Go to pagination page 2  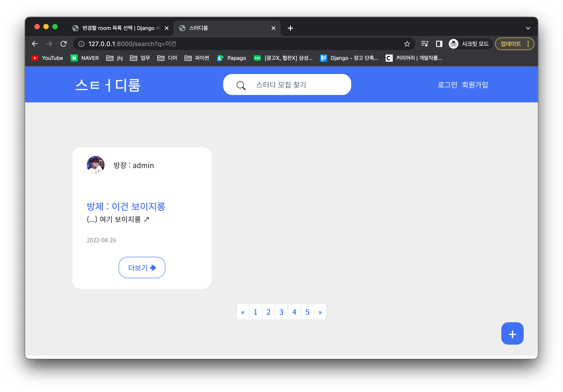click(x=269, y=312)
